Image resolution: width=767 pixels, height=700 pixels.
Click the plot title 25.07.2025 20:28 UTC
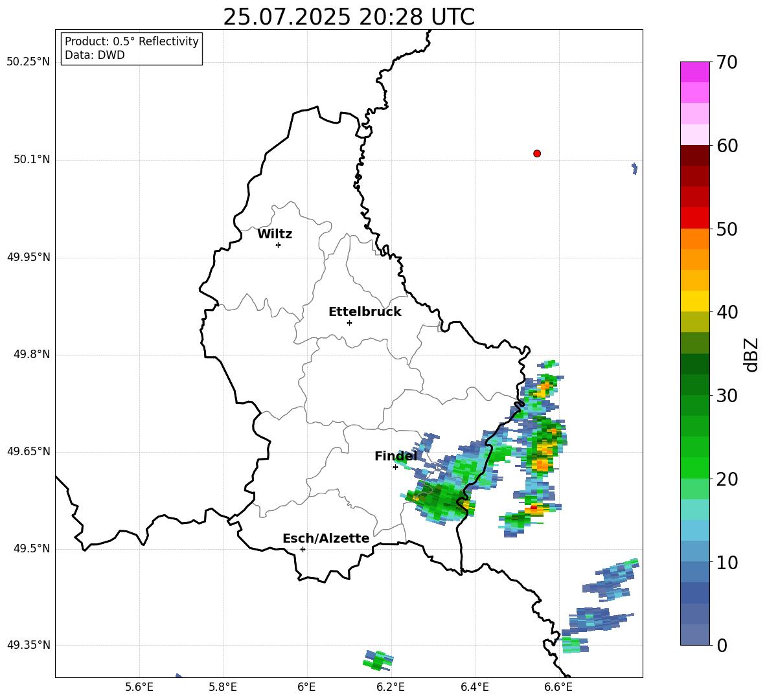tap(349, 17)
